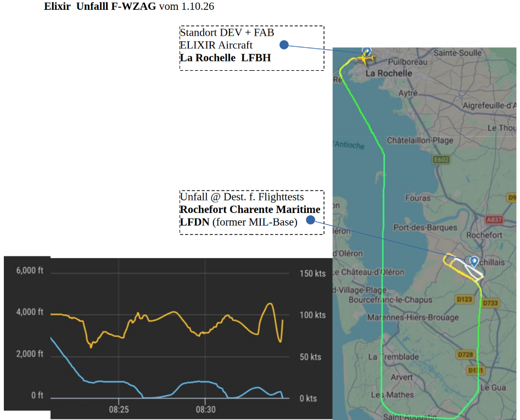This screenshot has height=420, width=520.
Task: Select the "Standort DEV + FAB" text line
Action: click(227, 32)
